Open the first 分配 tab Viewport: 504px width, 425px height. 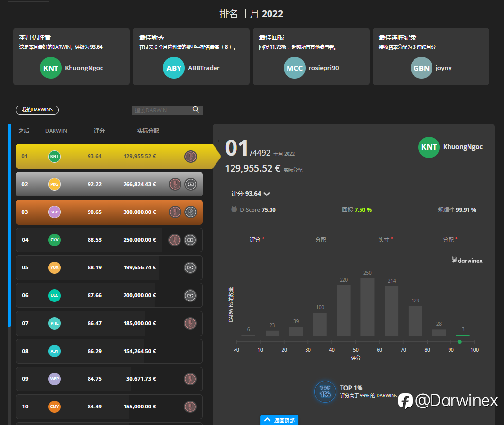click(321, 240)
